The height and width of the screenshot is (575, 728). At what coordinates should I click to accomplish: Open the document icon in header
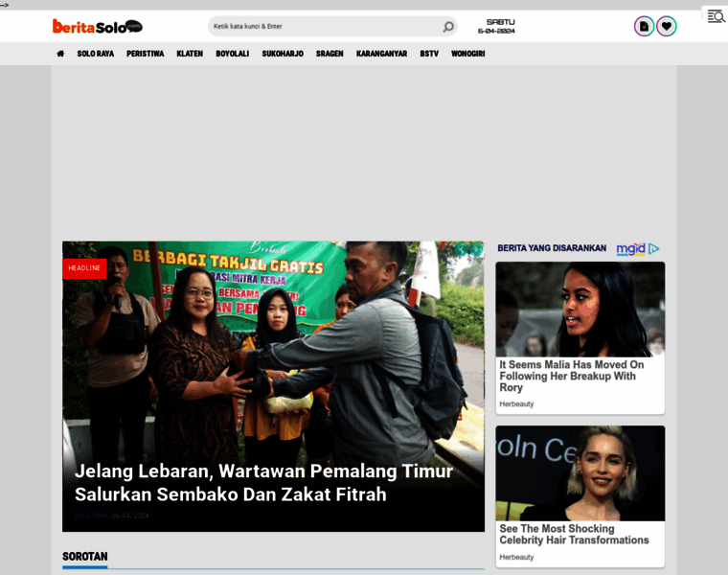pyautogui.click(x=644, y=27)
